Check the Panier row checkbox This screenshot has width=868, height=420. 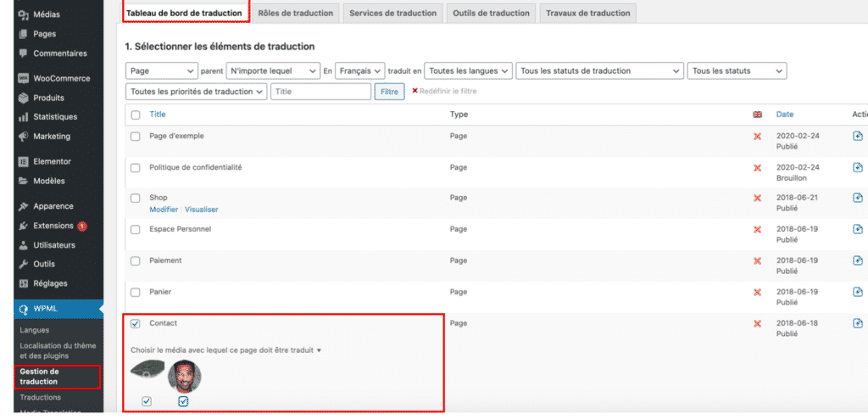(x=136, y=292)
